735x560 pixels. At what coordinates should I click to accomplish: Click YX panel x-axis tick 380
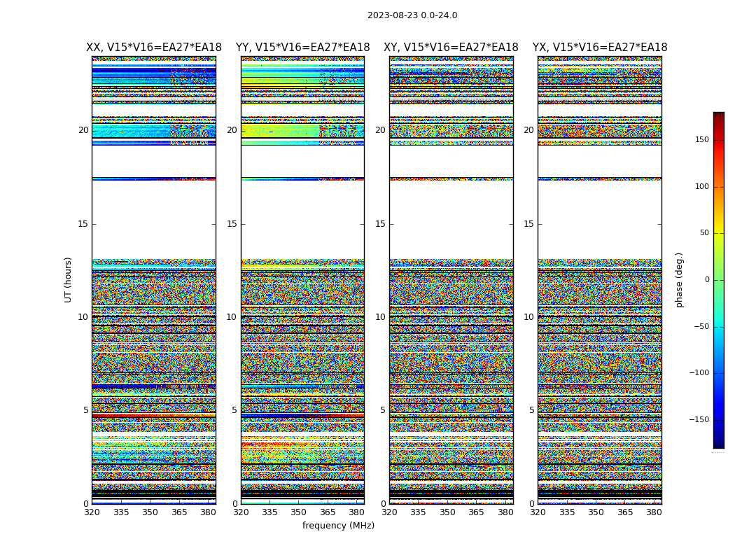(x=654, y=512)
